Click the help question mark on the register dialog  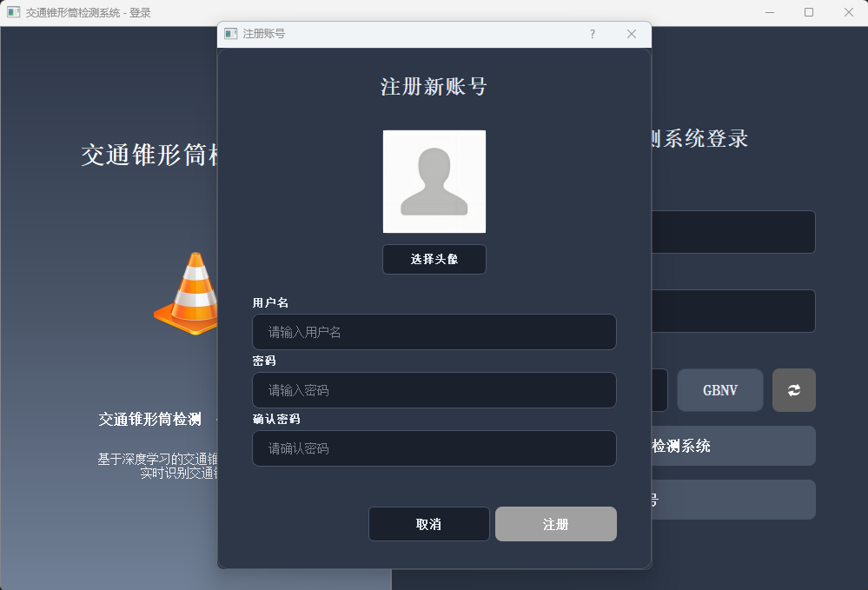(592, 34)
